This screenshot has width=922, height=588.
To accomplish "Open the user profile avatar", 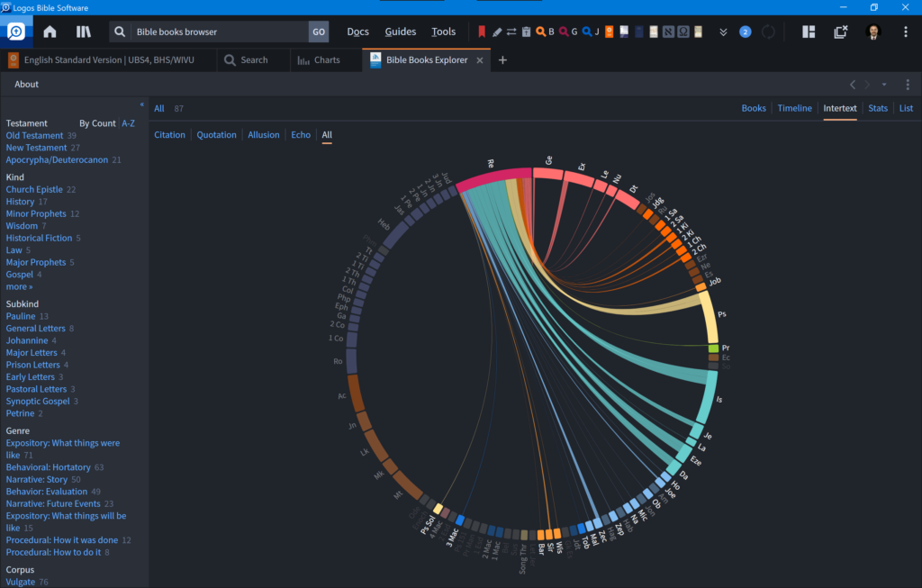I will (873, 32).
